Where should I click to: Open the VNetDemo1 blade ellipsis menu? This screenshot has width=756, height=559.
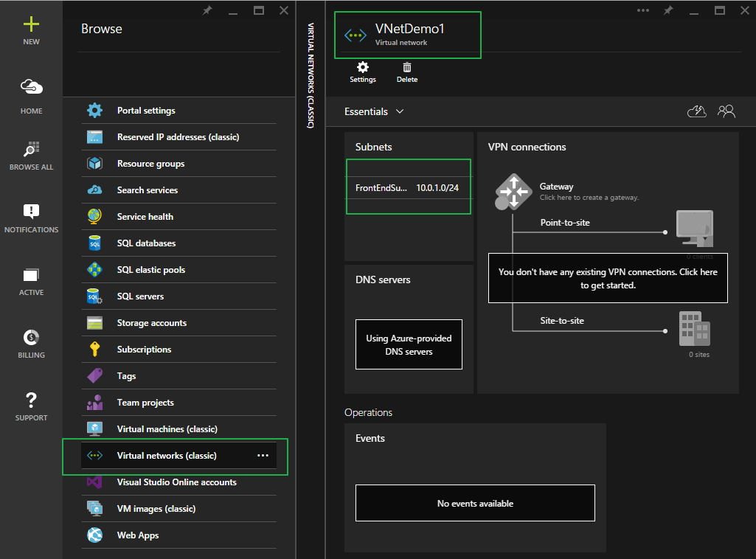point(642,10)
